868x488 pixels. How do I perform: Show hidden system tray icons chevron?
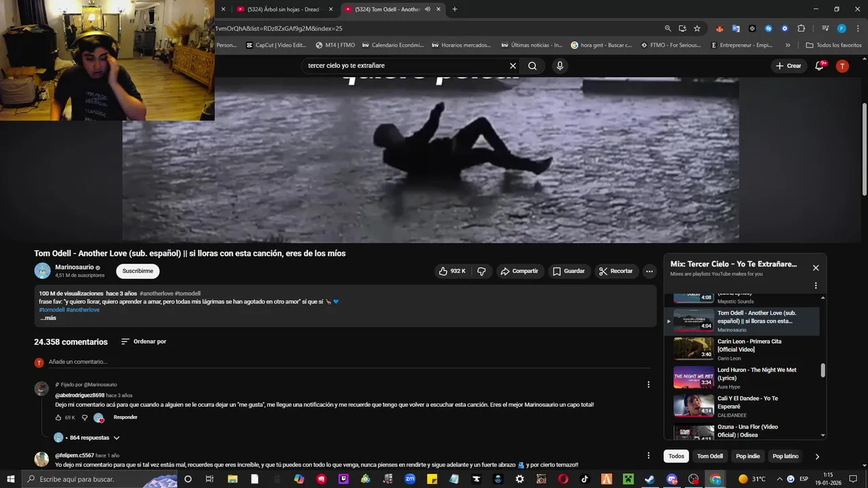pyautogui.click(x=778, y=479)
